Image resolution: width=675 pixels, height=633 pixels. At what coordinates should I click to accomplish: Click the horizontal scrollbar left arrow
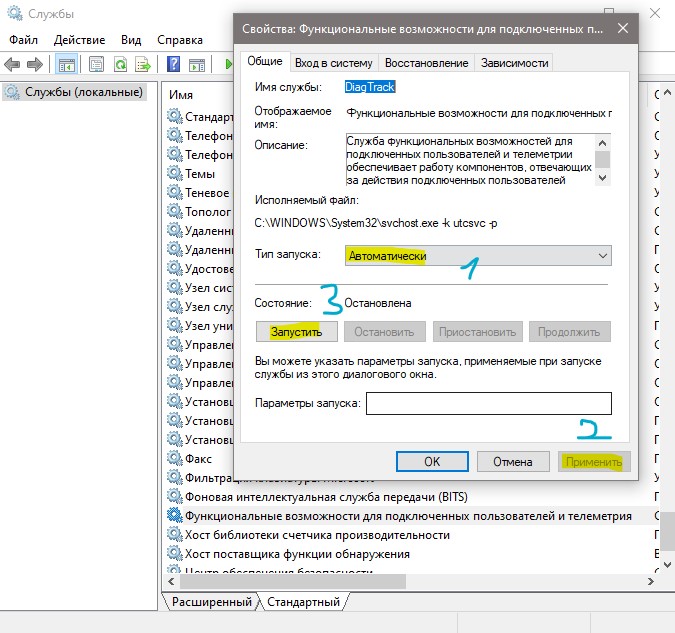click(171, 581)
